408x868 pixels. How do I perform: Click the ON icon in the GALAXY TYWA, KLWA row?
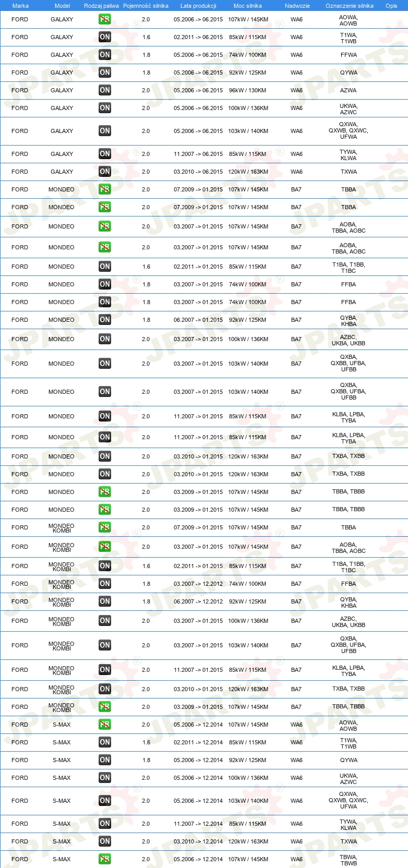tap(105, 154)
